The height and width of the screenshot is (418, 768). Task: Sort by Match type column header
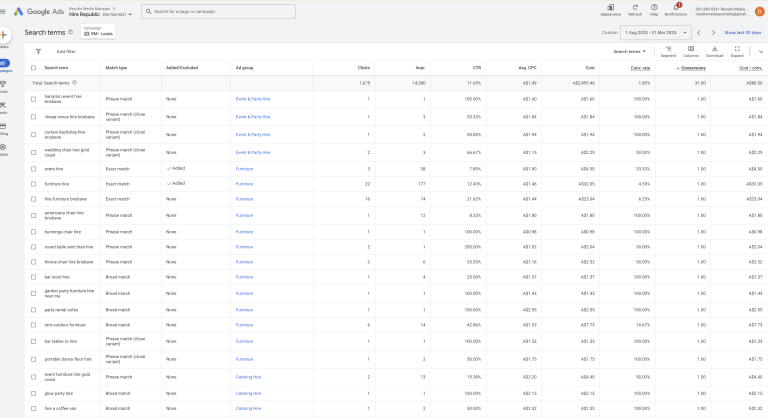click(116, 68)
